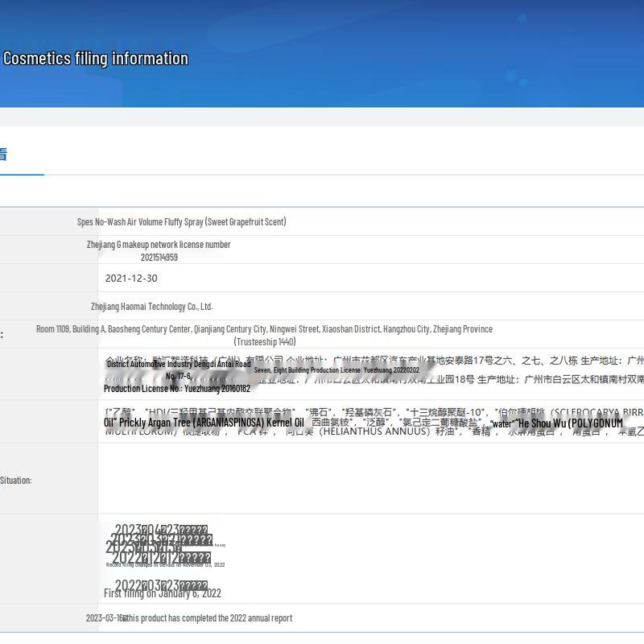Click the Situation: row label
The width and height of the screenshot is (644, 644).
click(x=16, y=481)
